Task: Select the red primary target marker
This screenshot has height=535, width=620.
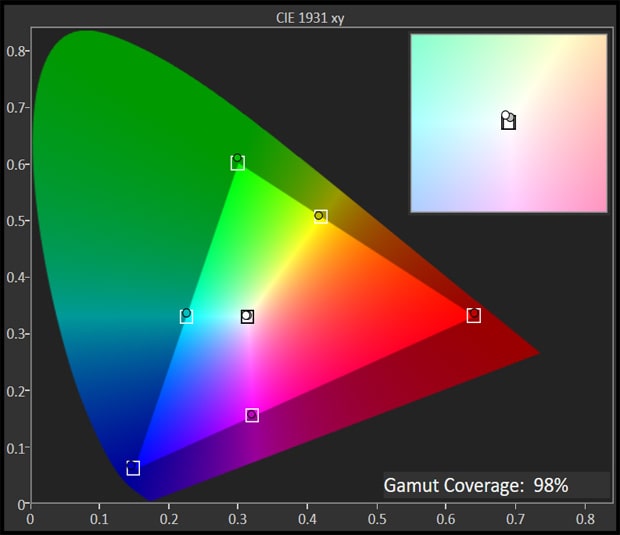Action: [474, 316]
